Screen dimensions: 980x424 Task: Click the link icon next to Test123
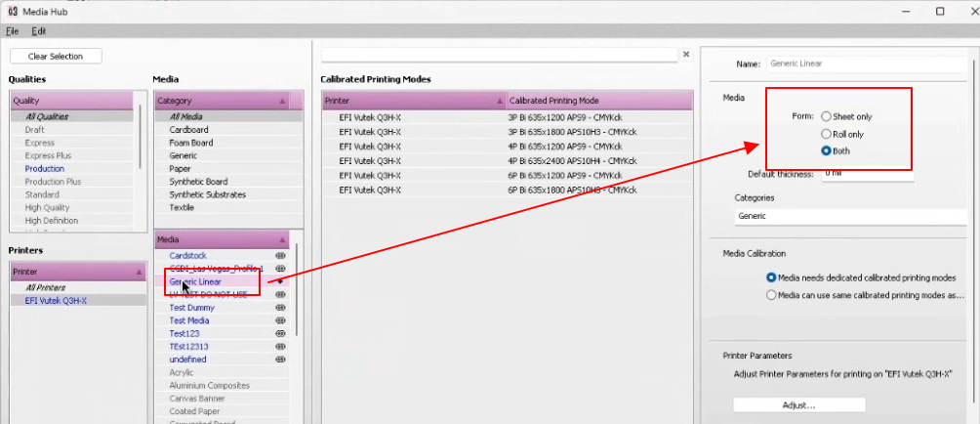coord(280,333)
